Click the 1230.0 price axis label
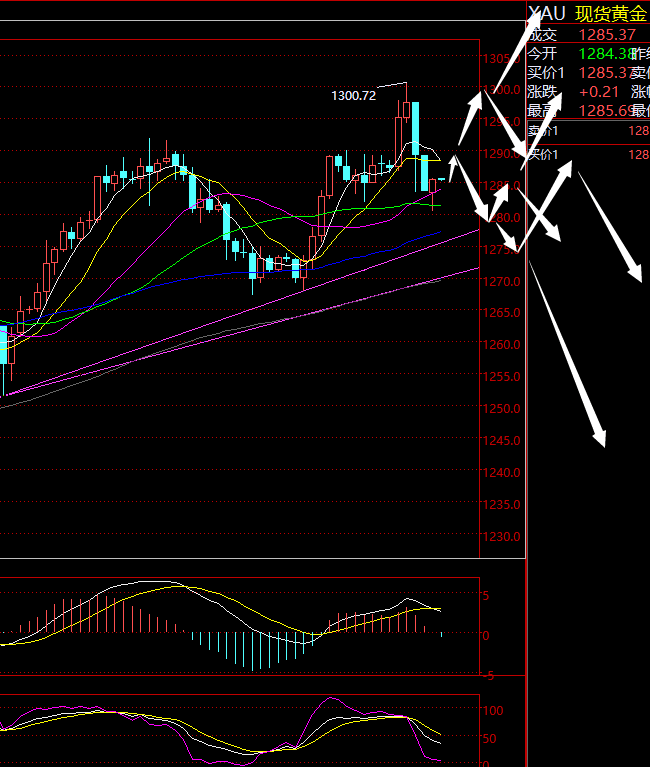Image resolution: width=650 pixels, height=767 pixels. click(x=501, y=537)
